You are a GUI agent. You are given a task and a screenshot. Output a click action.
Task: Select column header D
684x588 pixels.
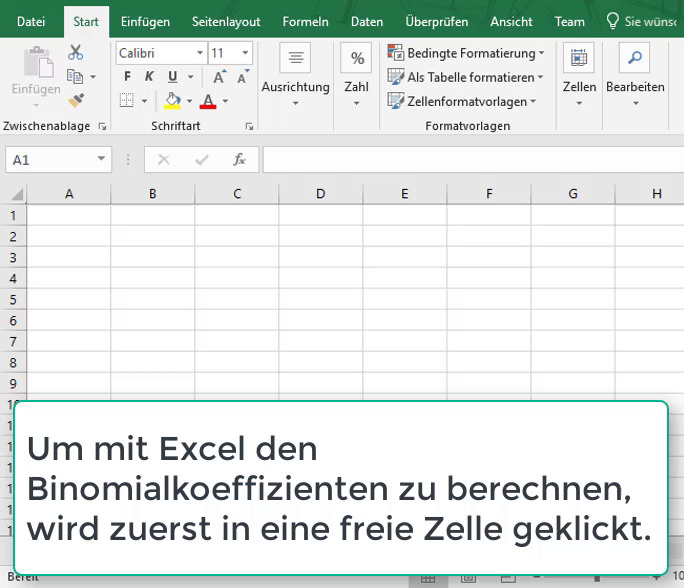point(321,194)
